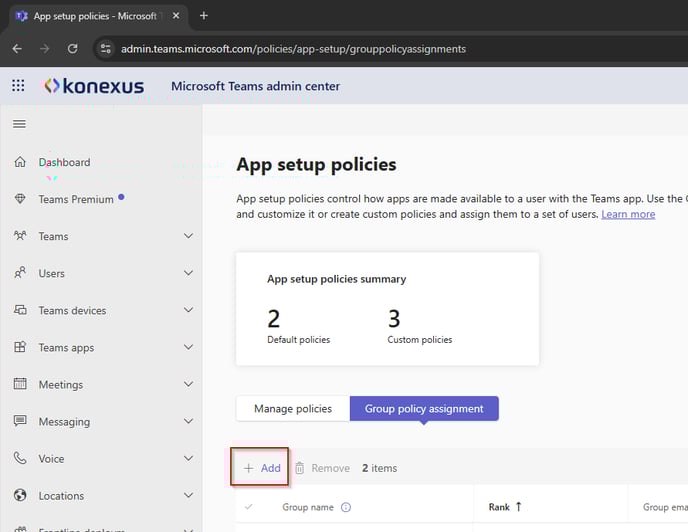
Task: Click the Teams people icon in sidebar
Action: pyautogui.click(x=20, y=236)
